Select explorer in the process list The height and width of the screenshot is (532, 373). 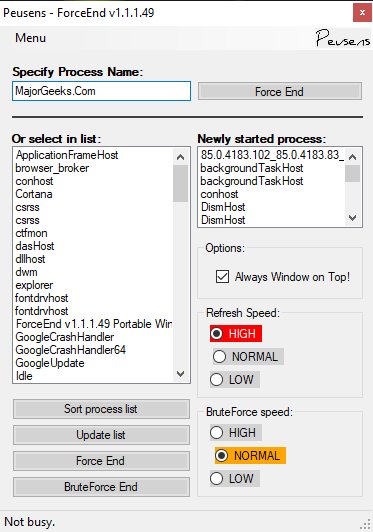pos(34,285)
